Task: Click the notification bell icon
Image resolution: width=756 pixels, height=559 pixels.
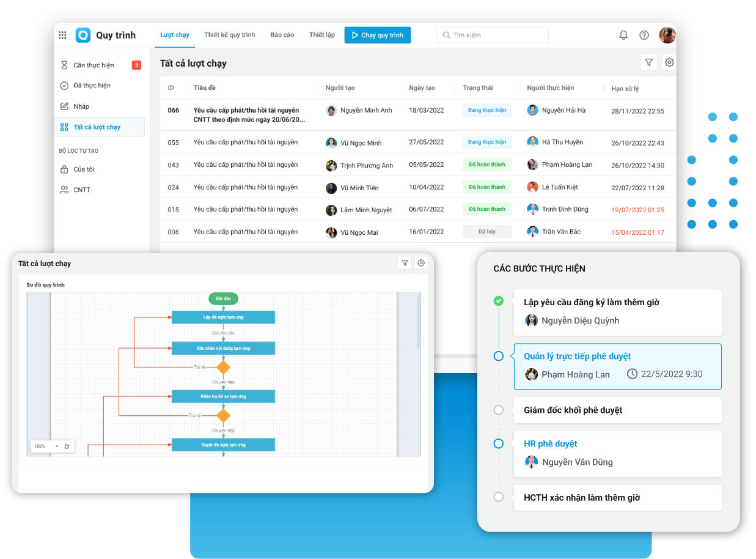Action: tap(623, 35)
